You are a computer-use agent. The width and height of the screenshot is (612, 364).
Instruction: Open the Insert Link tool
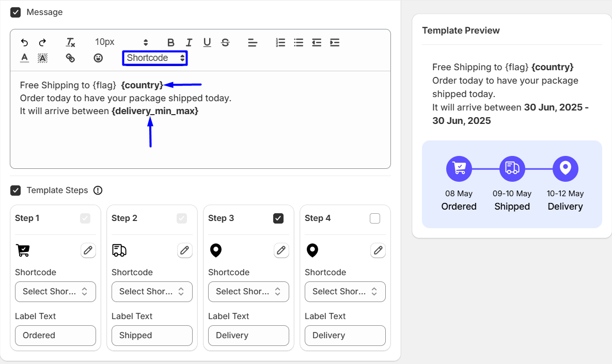click(x=70, y=58)
